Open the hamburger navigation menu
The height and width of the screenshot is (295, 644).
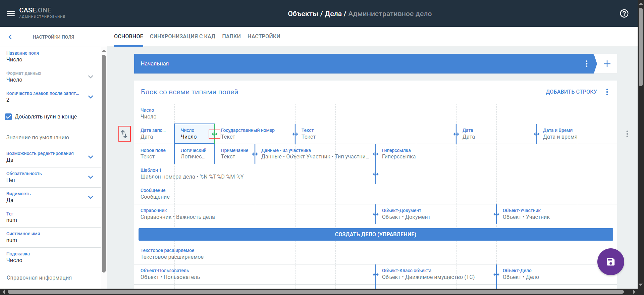11,13
